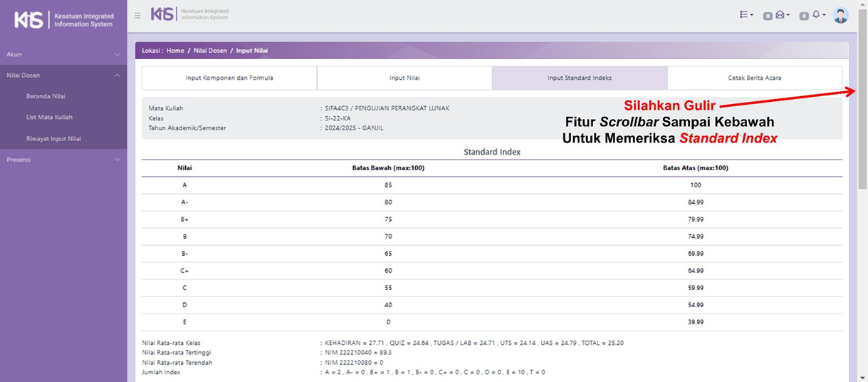This screenshot has height=382, width=868.
Task: Select the Input Standard Indeks tab
Action: (x=579, y=78)
